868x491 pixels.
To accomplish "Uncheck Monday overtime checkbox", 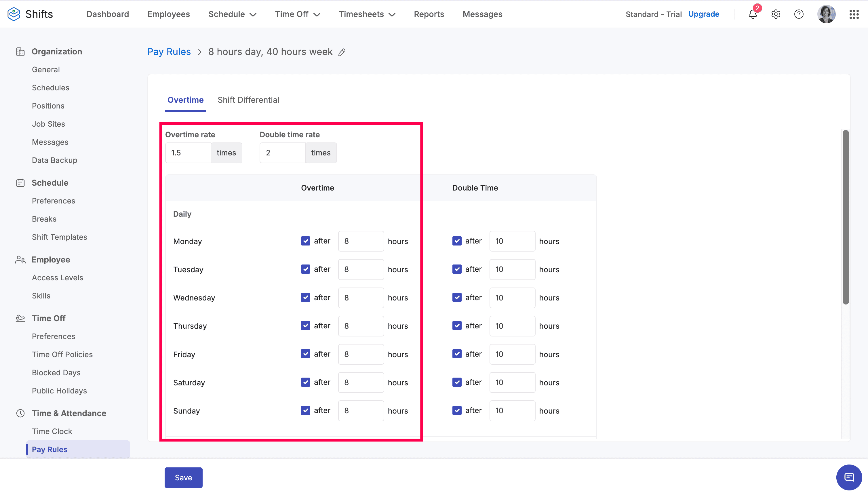I will point(306,241).
